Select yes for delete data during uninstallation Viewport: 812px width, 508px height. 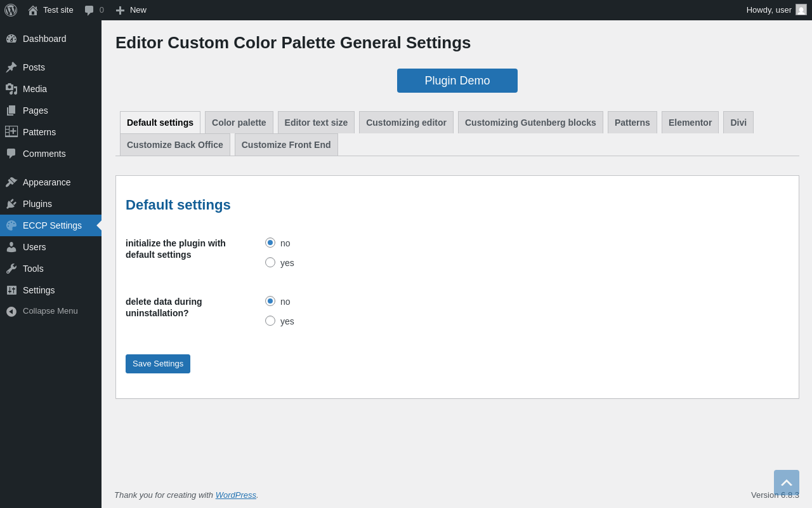pyautogui.click(x=270, y=321)
